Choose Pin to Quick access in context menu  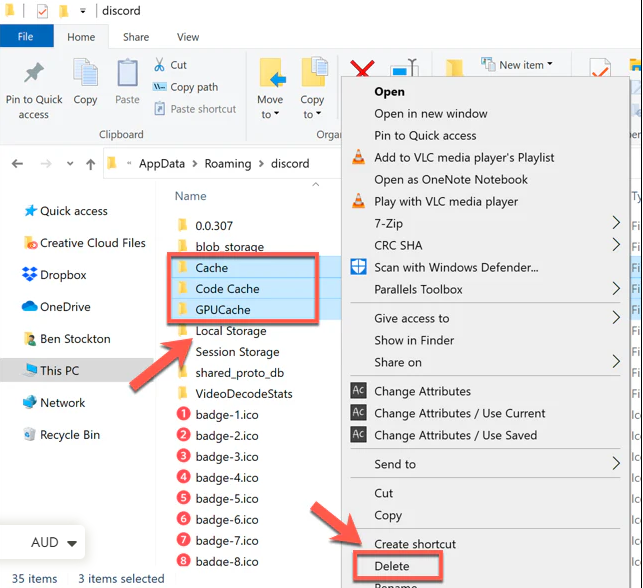coord(425,136)
